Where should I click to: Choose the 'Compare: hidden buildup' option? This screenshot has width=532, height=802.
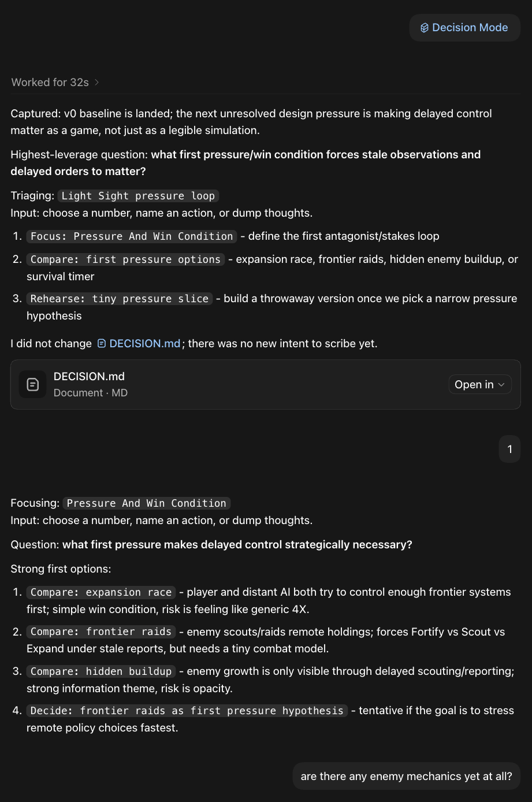click(101, 671)
